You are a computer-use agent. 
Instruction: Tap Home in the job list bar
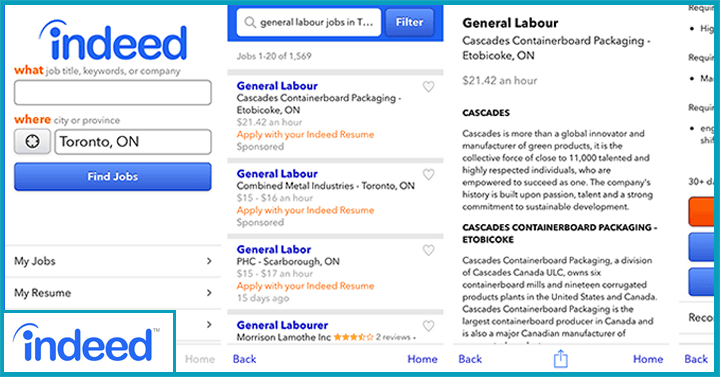[422, 359]
